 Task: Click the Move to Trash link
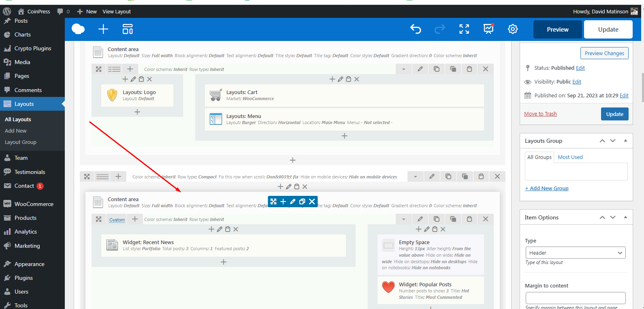540,114
